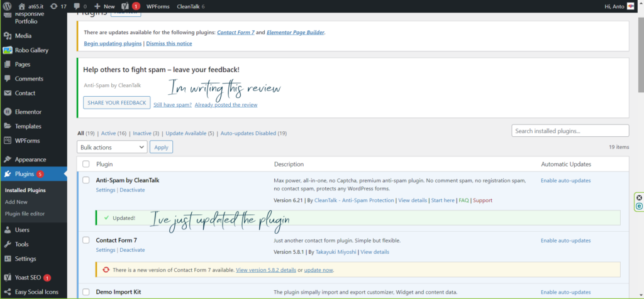Click Settings under Contact Form 7
The height and width of the screenshot is (299, 644).
click(106, 250)
